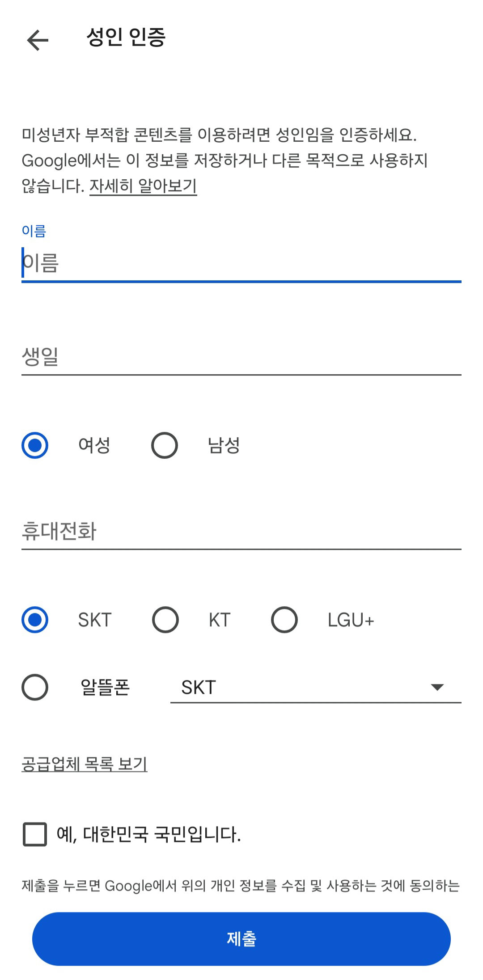This screenshot has width=483, height=980.
Task: Expand the 알뜰폰 SKT carrier dropdown
Action: [x=316, y=688]
